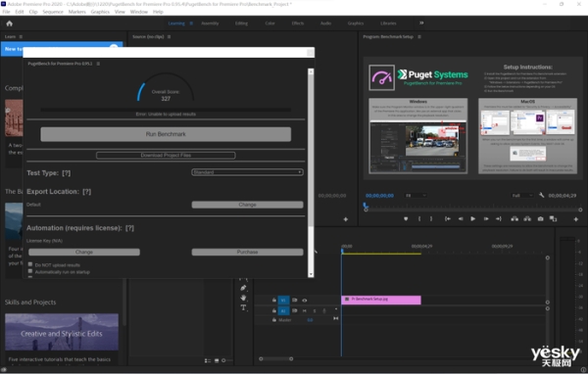Click the Home icon in workspace bar
The width and height of the screenshot is (588, 374).
10,23
